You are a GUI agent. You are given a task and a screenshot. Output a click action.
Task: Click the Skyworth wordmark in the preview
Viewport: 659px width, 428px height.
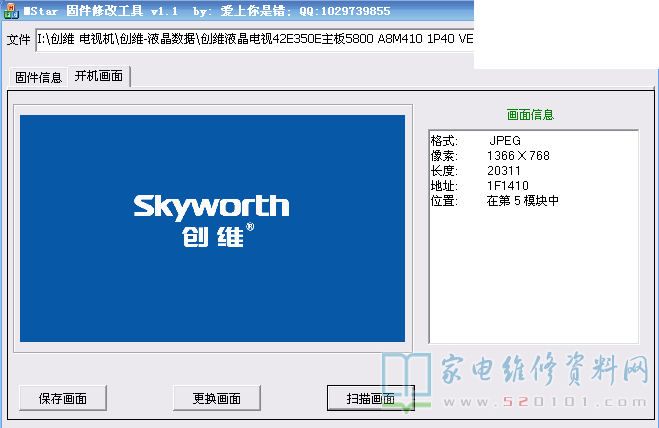coord(211,206)
